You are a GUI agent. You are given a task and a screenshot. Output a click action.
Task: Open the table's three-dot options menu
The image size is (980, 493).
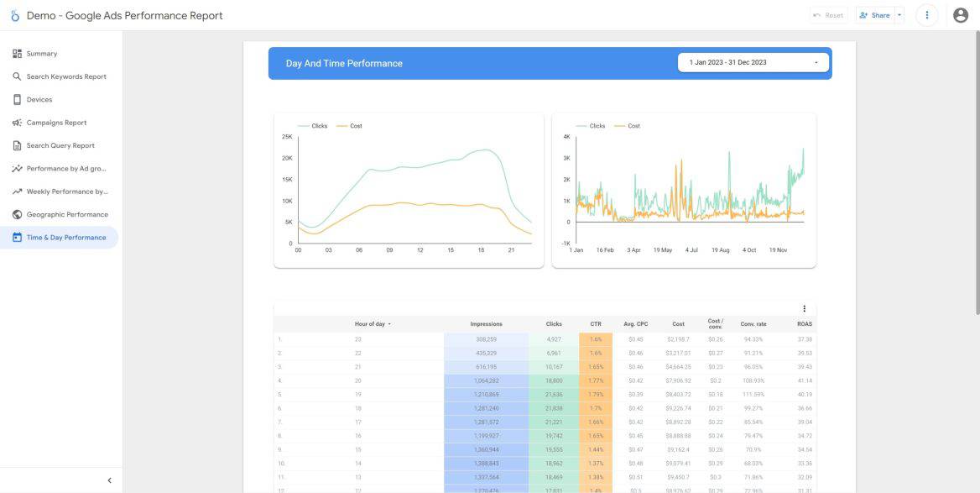pos(804,308)
